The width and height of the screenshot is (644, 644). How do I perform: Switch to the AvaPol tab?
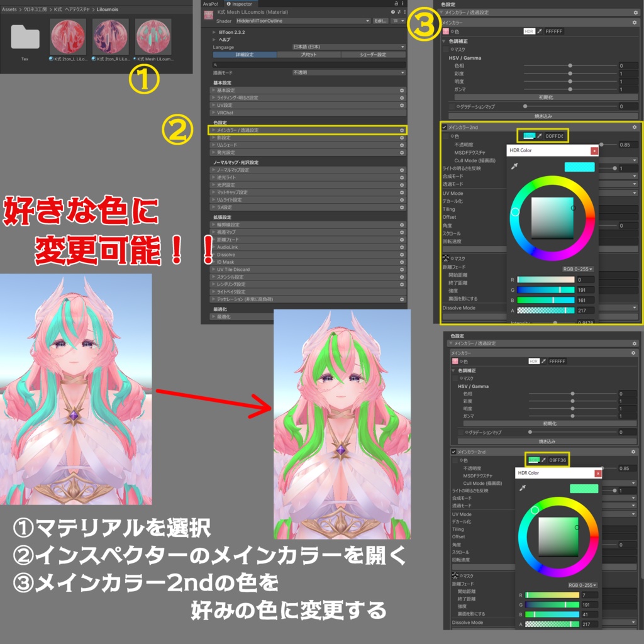(x=211, y=4)
